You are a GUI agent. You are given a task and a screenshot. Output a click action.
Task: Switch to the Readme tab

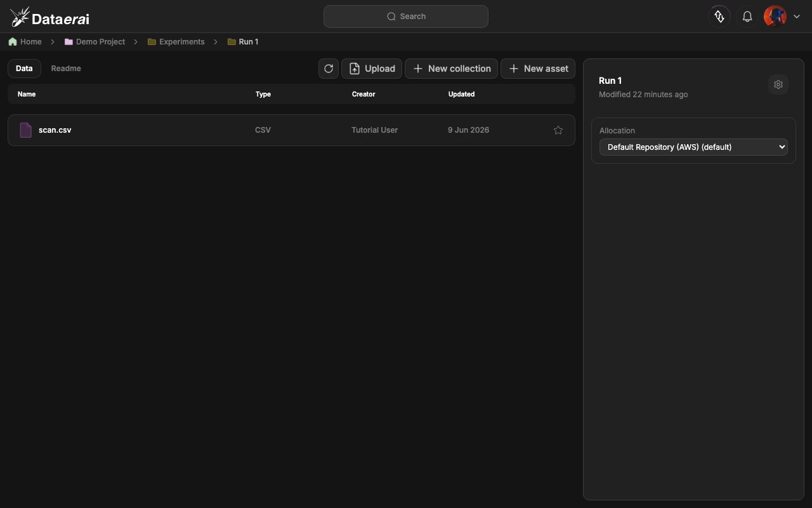click(66, 69)
